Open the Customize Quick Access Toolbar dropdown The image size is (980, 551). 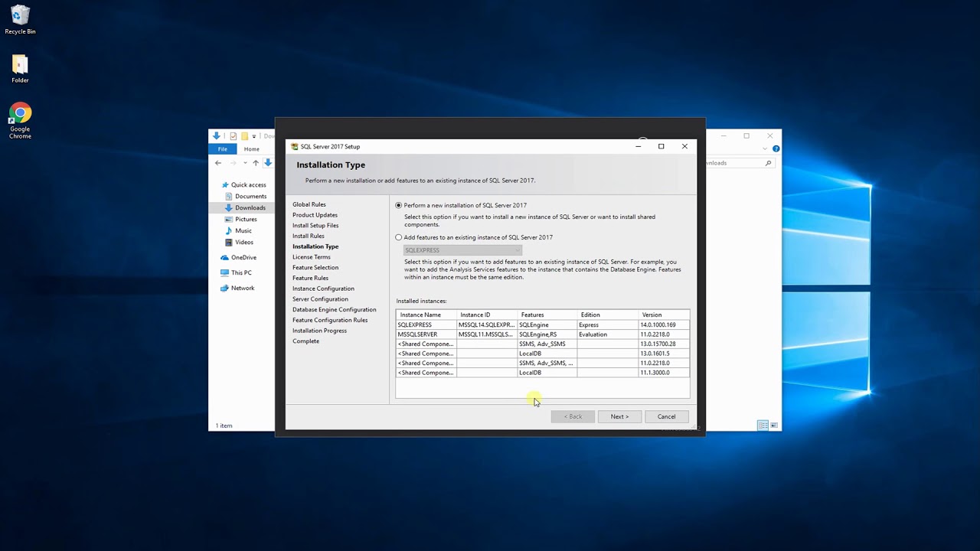[254, 136]
